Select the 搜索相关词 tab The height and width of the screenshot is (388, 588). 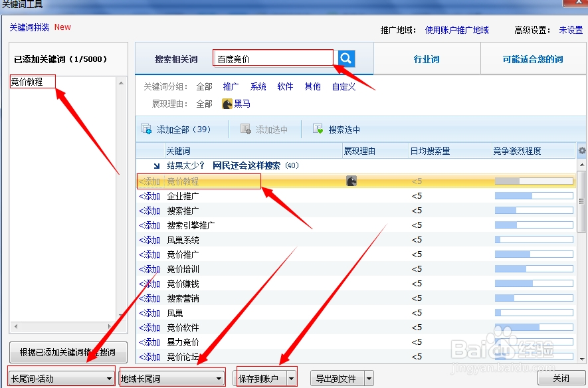click(x=176, y=59)
